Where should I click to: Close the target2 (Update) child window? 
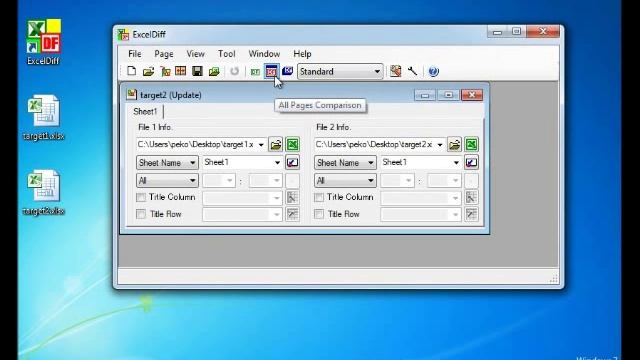pyautogui.click(x=472, y=95)
